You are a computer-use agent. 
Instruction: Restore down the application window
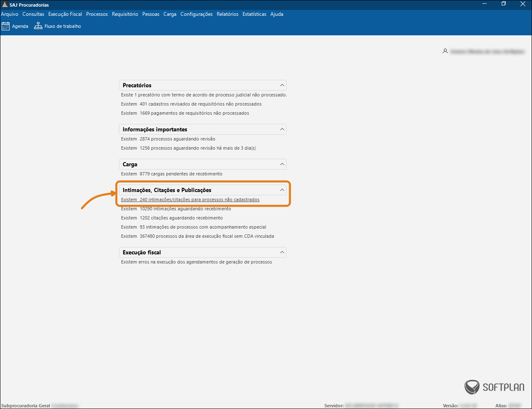pyautogui.click(x=503, y=4)
